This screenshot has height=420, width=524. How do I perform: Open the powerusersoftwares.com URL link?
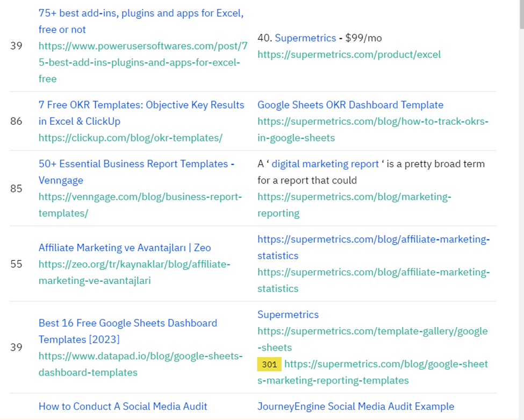point(143,62)
